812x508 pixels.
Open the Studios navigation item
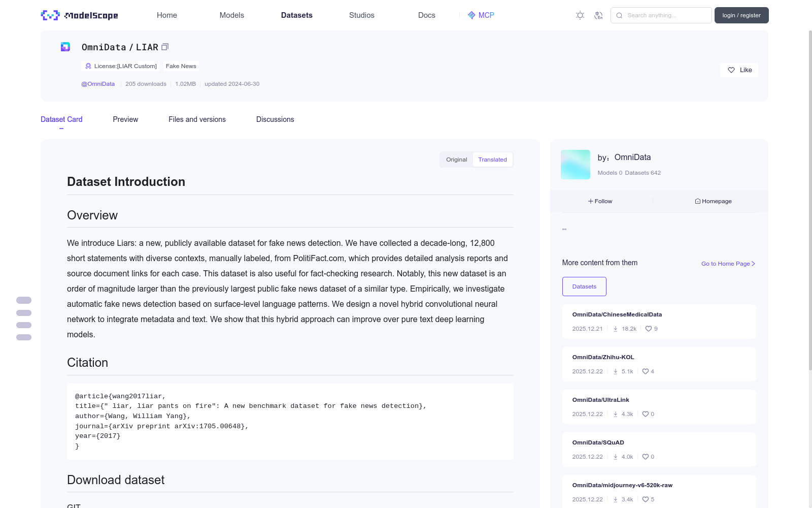362,15
